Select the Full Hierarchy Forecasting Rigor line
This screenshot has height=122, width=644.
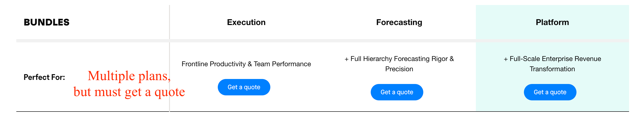point(399,59)
